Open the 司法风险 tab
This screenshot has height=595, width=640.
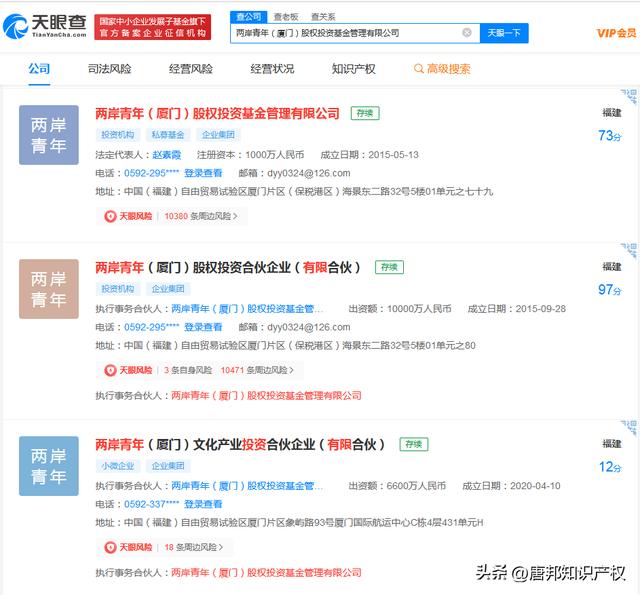point(109,69)
